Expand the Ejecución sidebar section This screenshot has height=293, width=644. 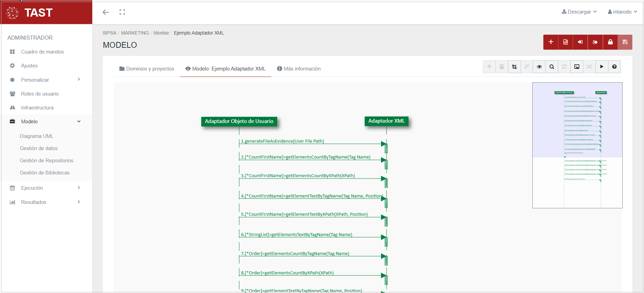46,188
